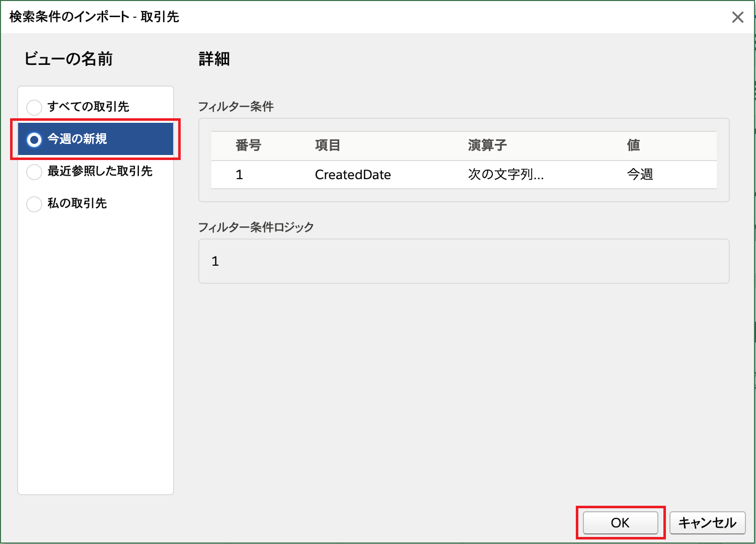The width and height of the screenshot is (756, 544).
Task: Select the 私の取引先 radio button
Action: [x=34, y=204]
